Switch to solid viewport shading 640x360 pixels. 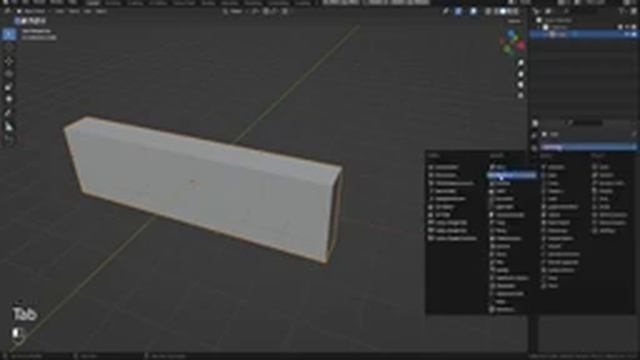pyautogui.click(x=503, y=11)
